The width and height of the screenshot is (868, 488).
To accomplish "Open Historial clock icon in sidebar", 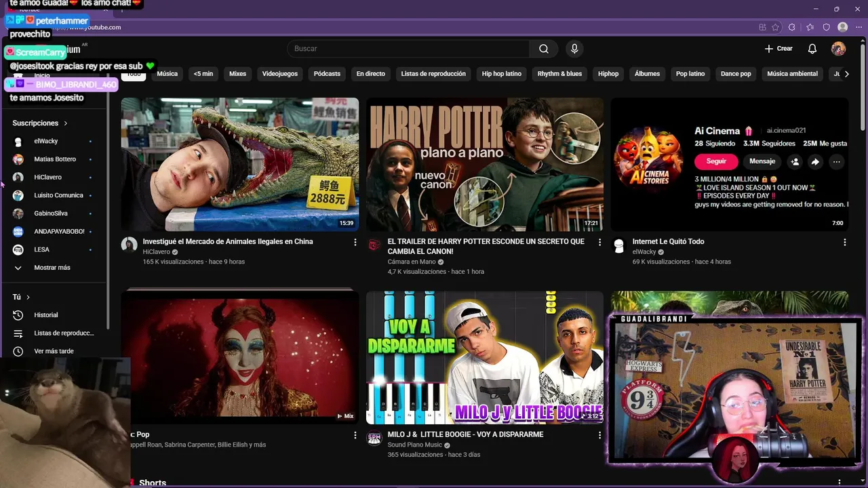I will (x=18, y=315).
